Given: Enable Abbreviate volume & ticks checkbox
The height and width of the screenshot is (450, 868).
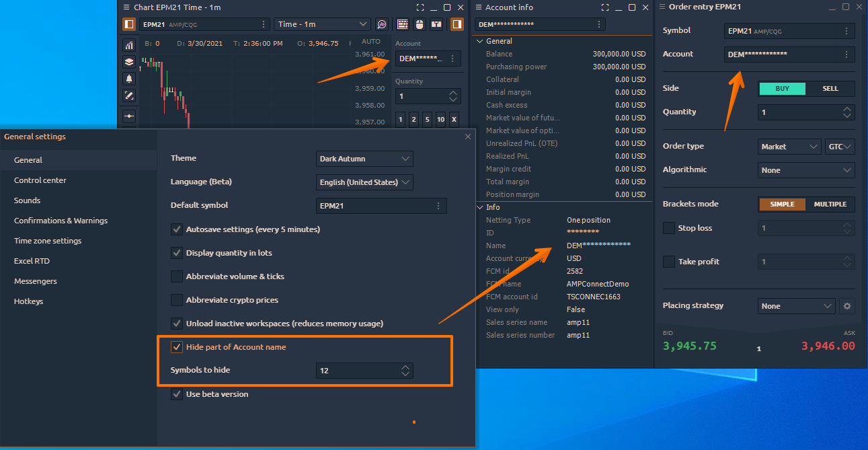Looking at the screenshot, I should coord(177,276).
